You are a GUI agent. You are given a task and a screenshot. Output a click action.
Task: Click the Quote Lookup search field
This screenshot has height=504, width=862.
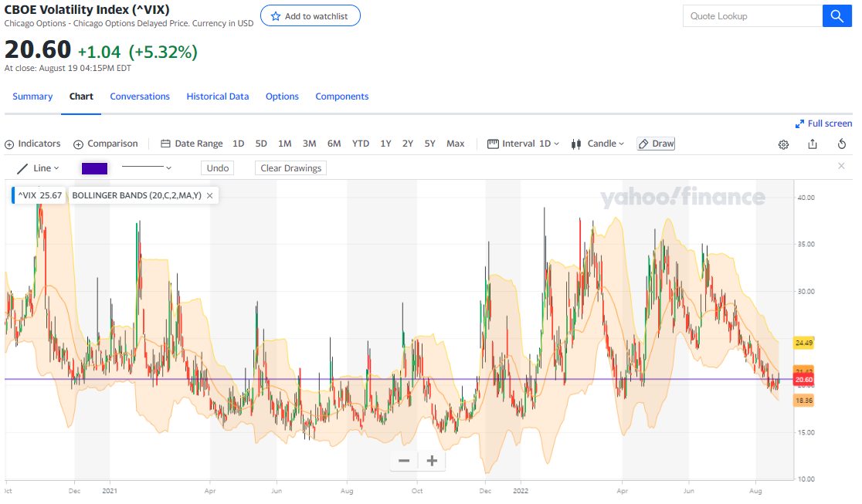[752, 16]
